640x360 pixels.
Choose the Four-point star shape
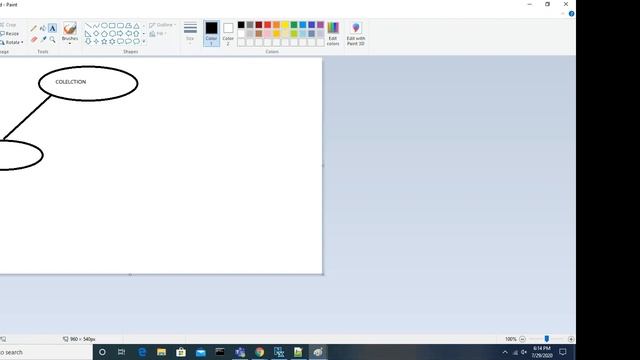coord(96,41)
